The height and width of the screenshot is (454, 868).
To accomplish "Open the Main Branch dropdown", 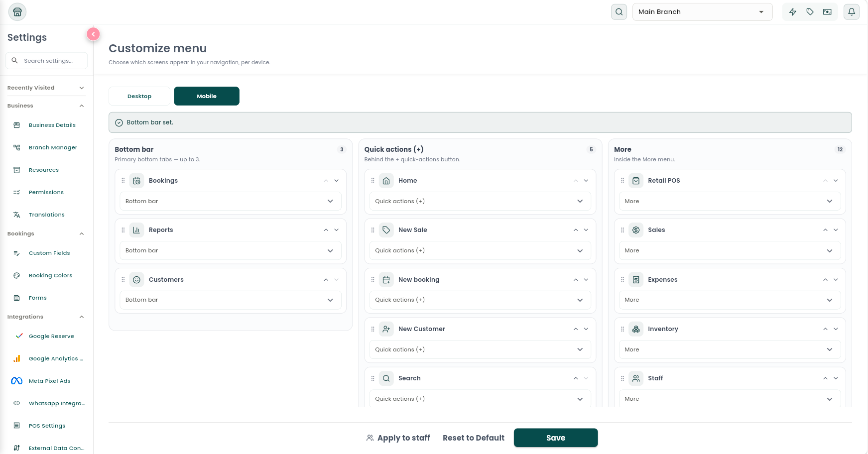I will click(702, 12).
